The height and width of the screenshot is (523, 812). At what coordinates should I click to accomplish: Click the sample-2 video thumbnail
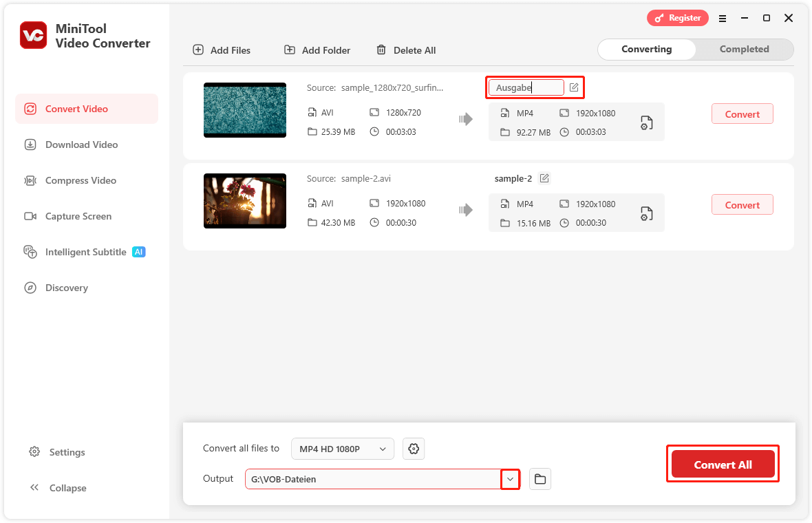(244, 201)
